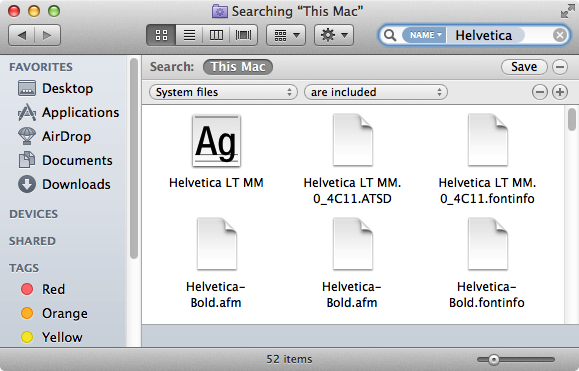Viewport: 579px width, 371px height.
Task: Select the Helvetica-Bold.fontinfo file icon
Action: pyautogui.click(x=488, y=244)
